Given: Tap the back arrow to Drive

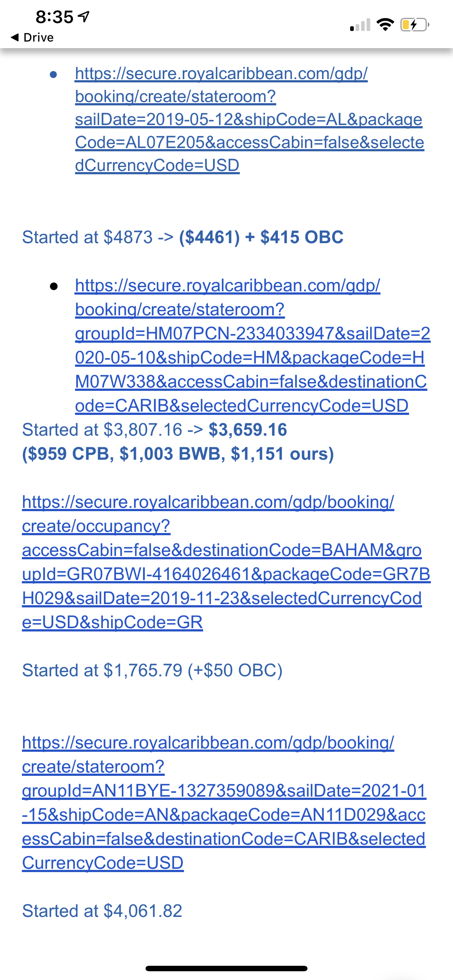Looking at the screenshot, I should (15, 37).
